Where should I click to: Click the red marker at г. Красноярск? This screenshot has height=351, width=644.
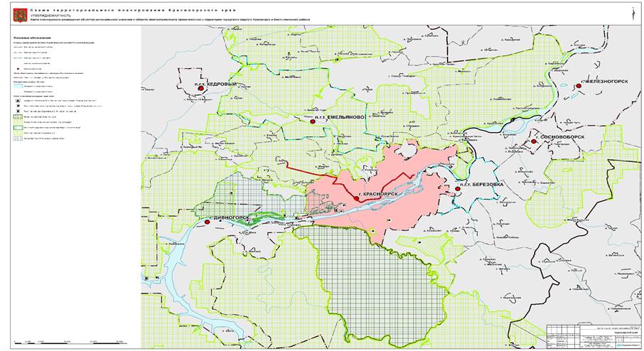pyautogui.click(x=356, y=199)
